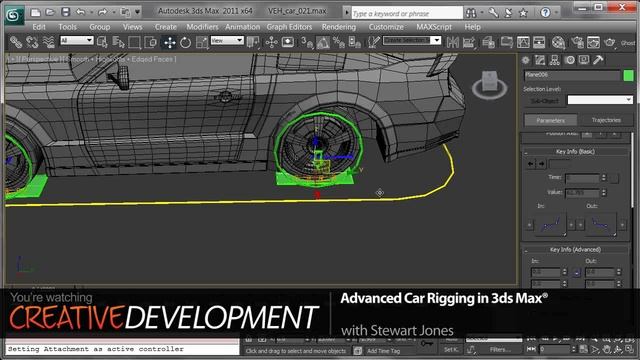640x360 pixels.
Task: Save the file with the floppy disk icon
Action: coord(66,12)
